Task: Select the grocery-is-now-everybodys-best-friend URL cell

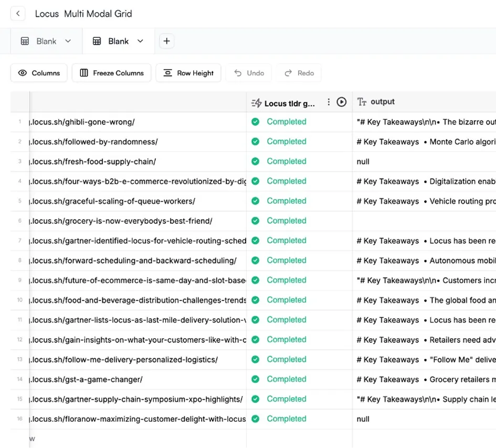Action: click(x=138, y=221)
